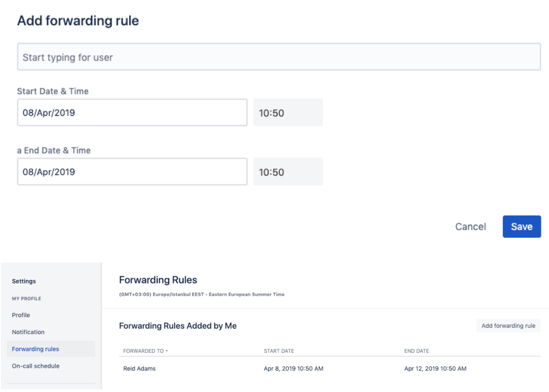Select the Reid Adams forwarding rule row
This screenshot has width=549, height=392.
[140, 368]
